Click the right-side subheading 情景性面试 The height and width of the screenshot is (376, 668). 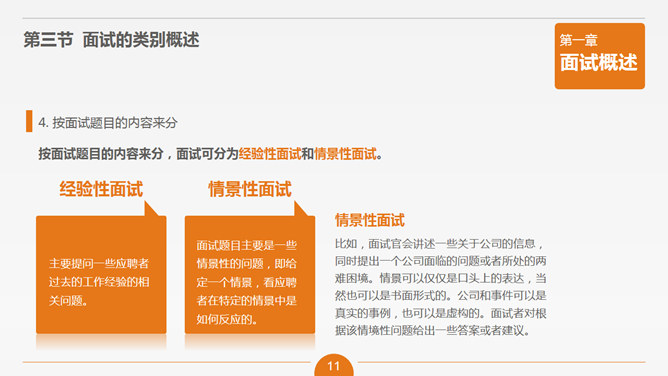[x=370, y=220]
